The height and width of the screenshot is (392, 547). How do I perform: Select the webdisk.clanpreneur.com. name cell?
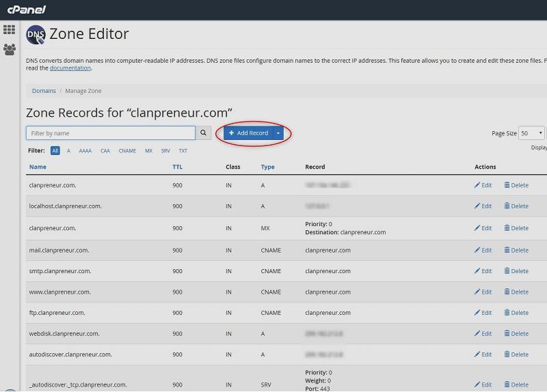pos(64,333)
